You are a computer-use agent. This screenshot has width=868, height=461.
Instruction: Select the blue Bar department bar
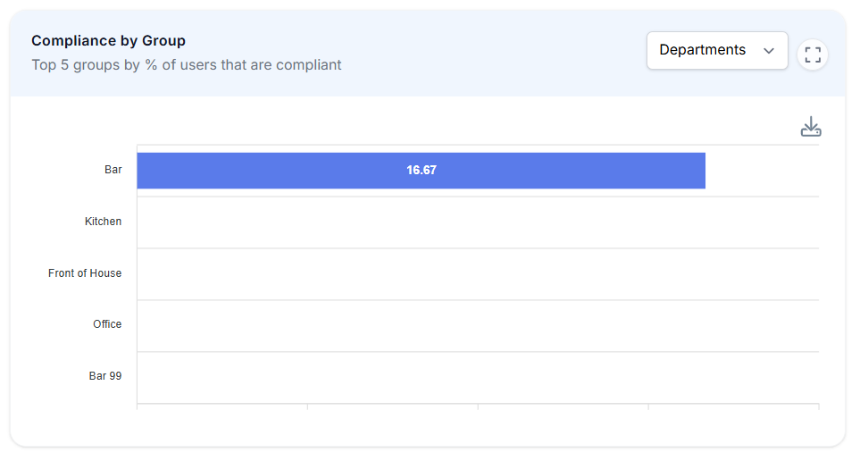coord(421,171)
